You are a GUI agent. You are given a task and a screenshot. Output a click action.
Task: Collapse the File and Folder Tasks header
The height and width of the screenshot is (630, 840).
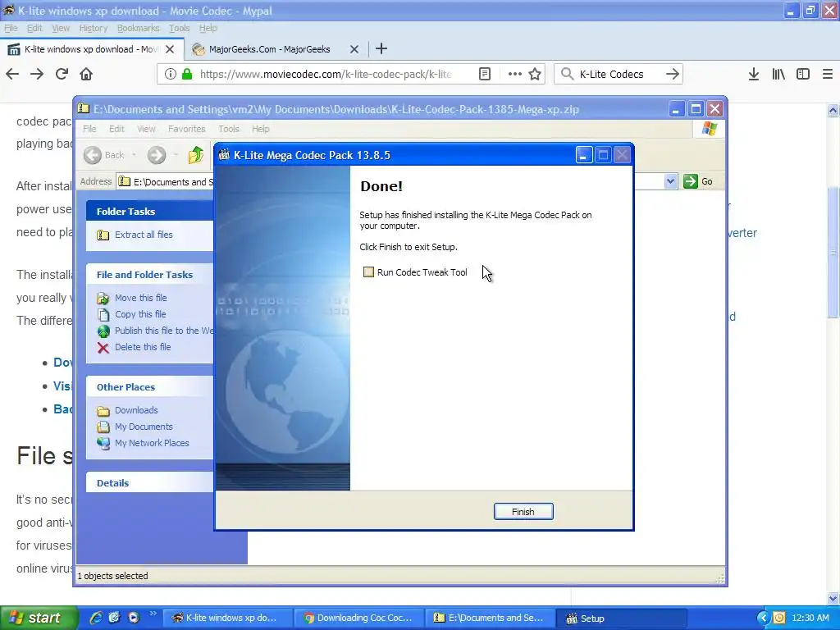(x=149, y=274)
